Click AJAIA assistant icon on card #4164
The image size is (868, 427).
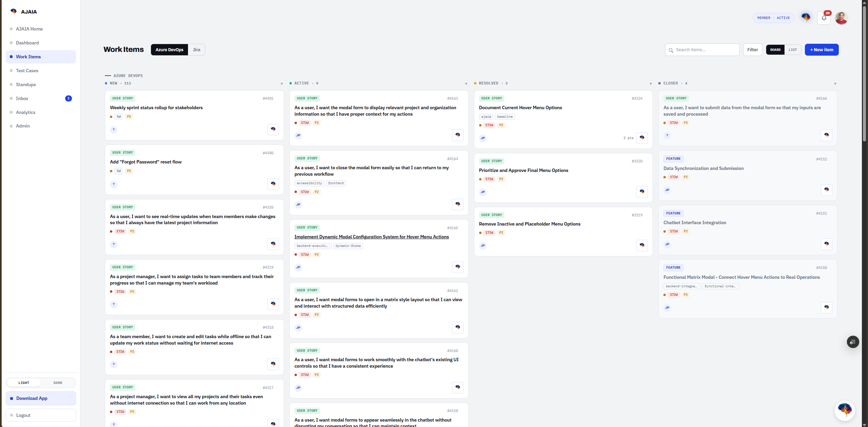[x=458, y=205]
